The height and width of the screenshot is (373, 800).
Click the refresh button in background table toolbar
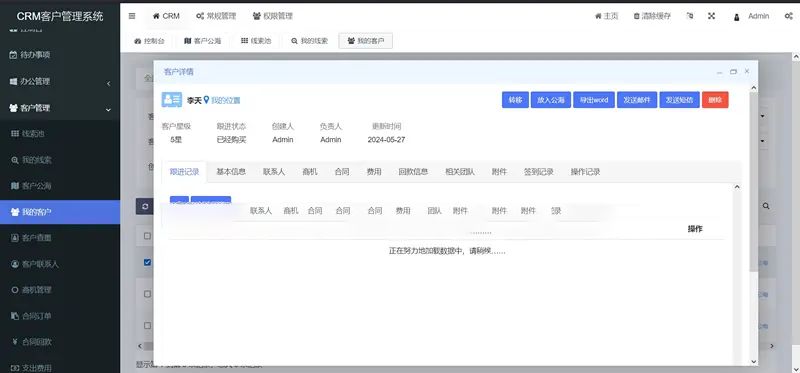point(145,206)
